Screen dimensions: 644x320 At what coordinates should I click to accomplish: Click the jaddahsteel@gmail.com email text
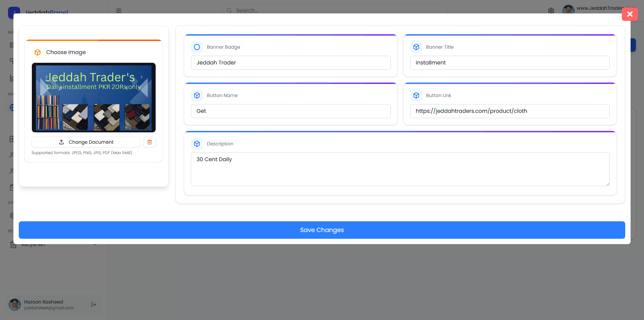(49, 308)
